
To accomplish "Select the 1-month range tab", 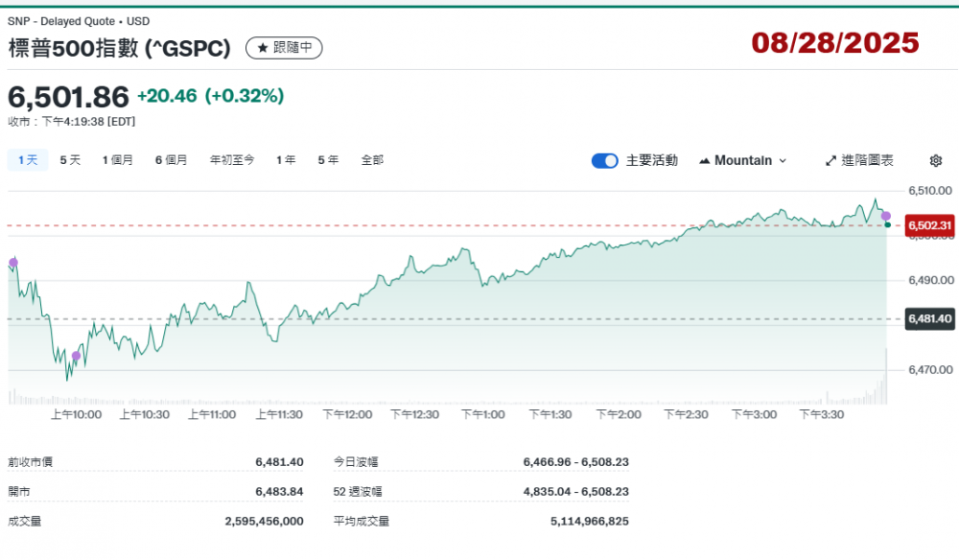I will point(118,160).
